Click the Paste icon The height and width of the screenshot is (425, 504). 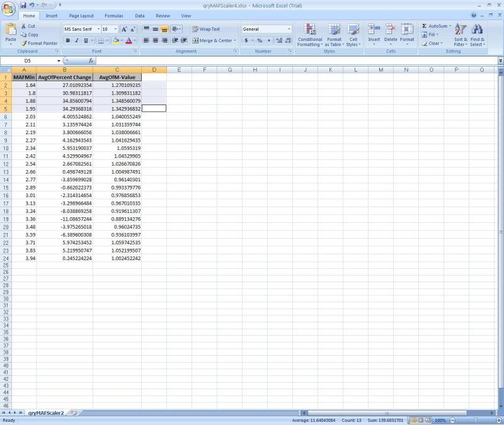click(x=9, y=31)
